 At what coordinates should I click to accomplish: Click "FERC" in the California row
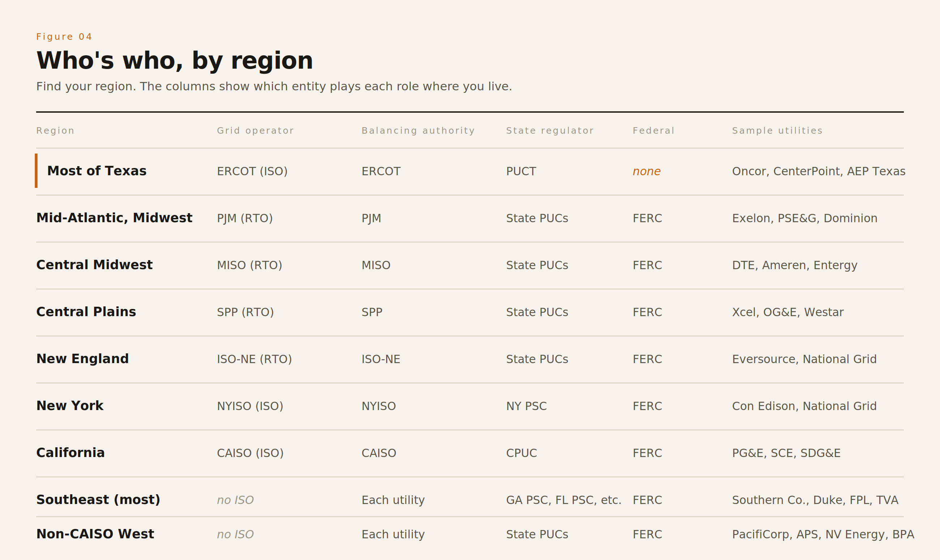tap(648, 453)
